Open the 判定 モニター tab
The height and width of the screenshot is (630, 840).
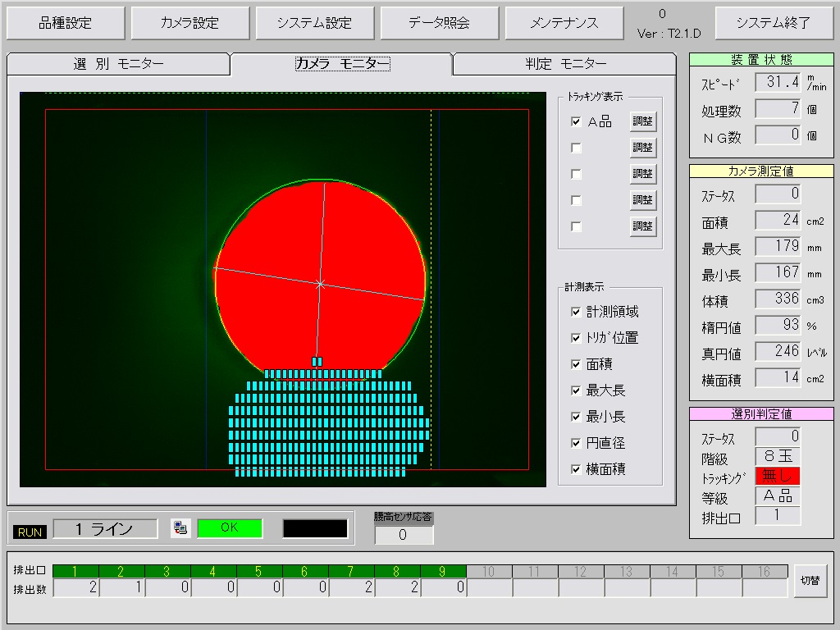(x=566, y=64)
